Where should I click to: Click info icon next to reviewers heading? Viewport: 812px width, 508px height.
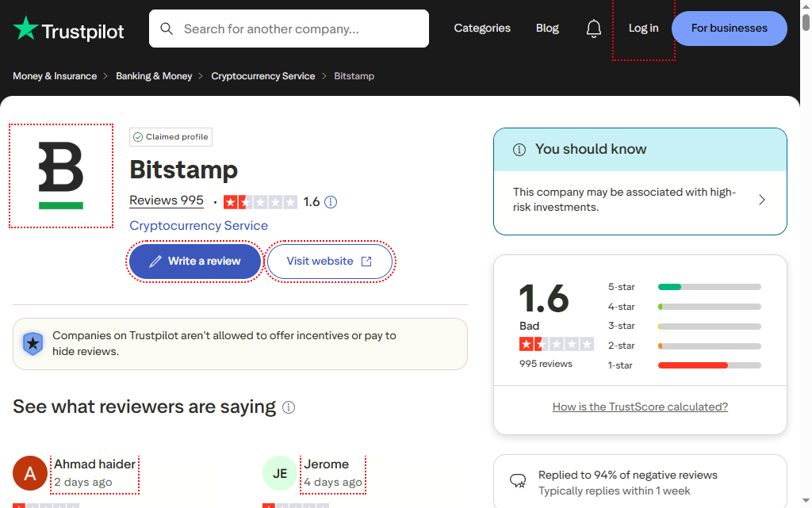289,407
